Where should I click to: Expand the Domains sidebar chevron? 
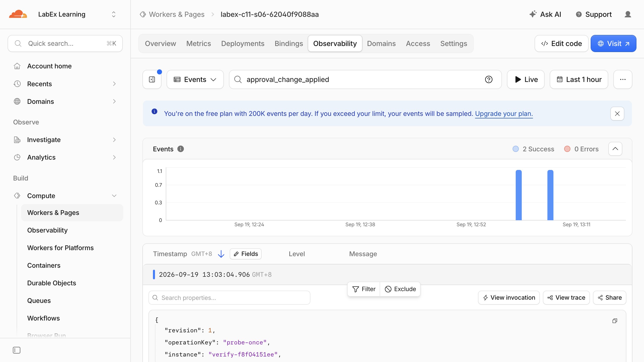[114, 101]
